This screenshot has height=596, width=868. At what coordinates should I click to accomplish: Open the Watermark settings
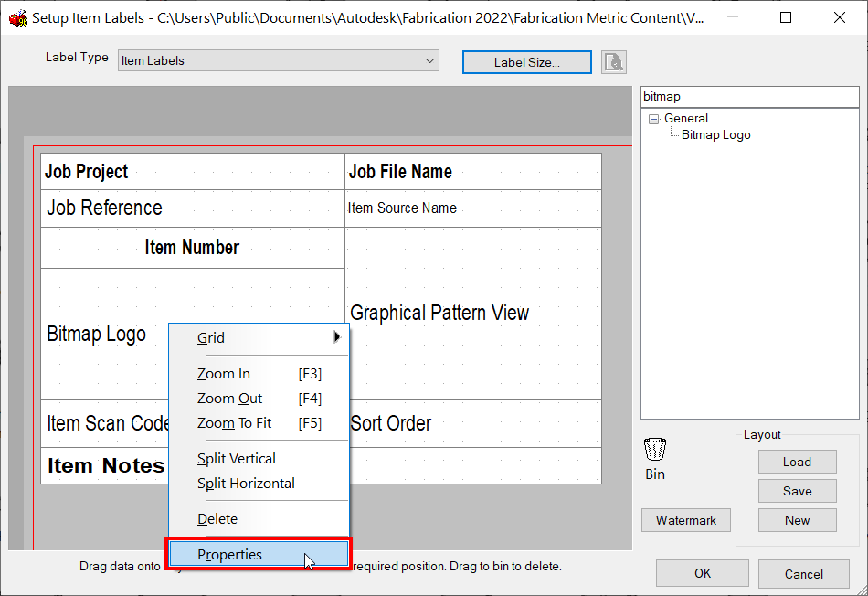point(685,520)
